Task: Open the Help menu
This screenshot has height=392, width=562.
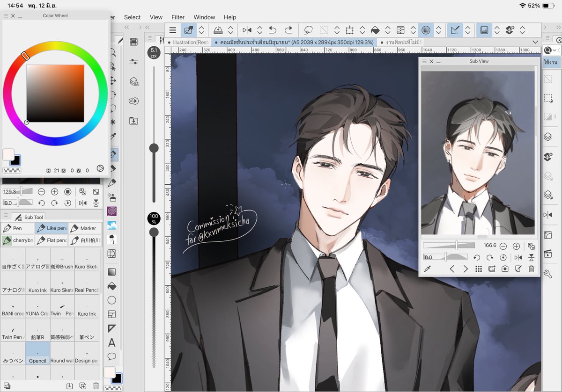Action: click(x=230, y=17)
